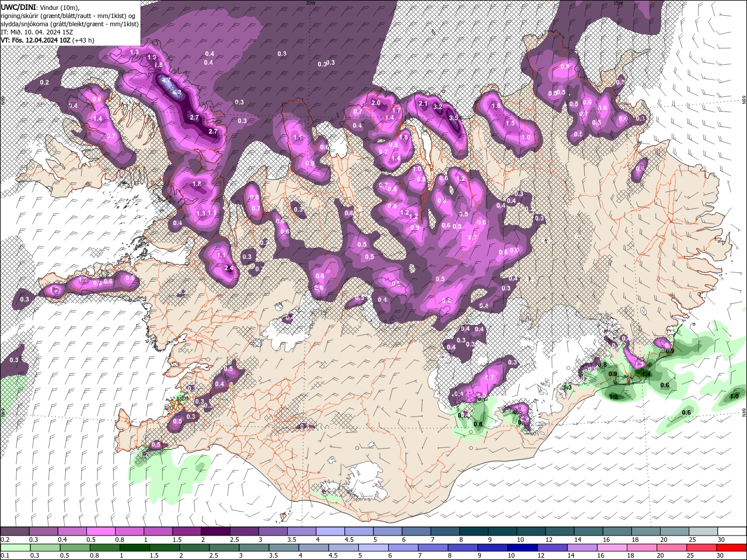Click the 'slydda/snjókoma' legend description line
This screenshot has height=560, width=747.
click(x=70, y=24)
